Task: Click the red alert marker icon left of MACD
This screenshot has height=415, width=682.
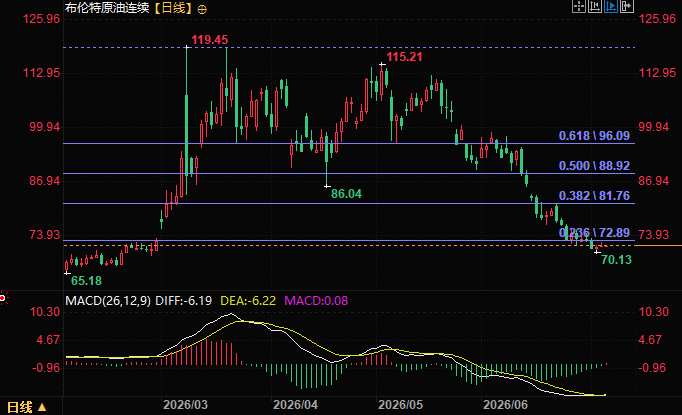Action: 3,298
